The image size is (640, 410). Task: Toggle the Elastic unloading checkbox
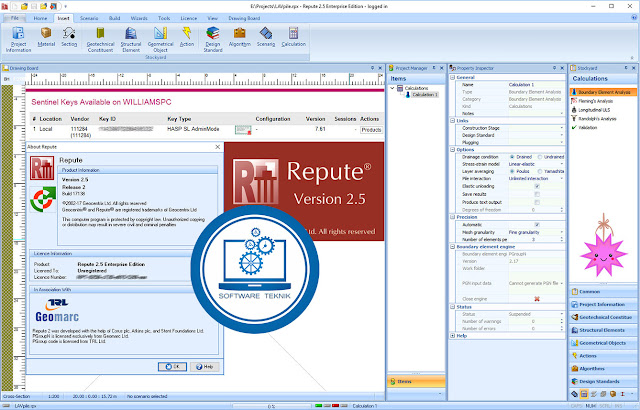click(537, 186)
